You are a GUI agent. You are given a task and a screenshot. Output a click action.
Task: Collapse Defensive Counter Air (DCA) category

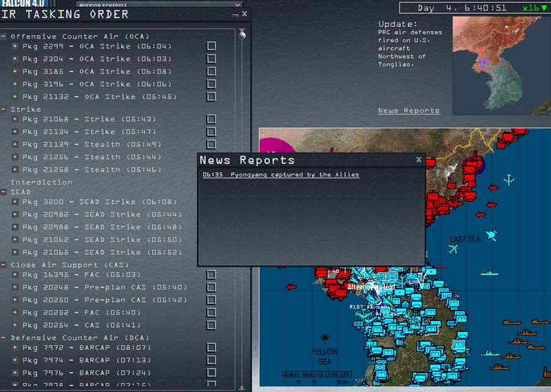click(x=3, y=338)
